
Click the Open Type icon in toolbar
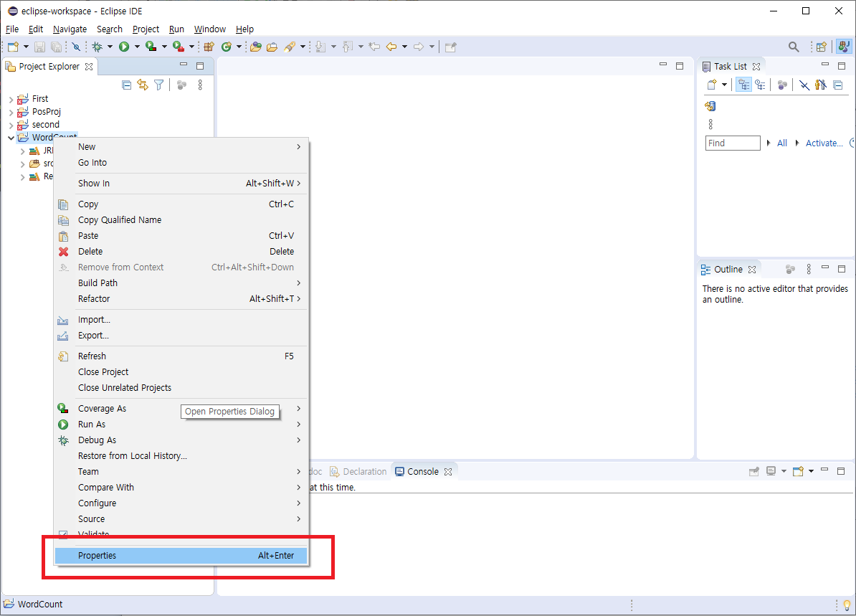coord(255,47)
